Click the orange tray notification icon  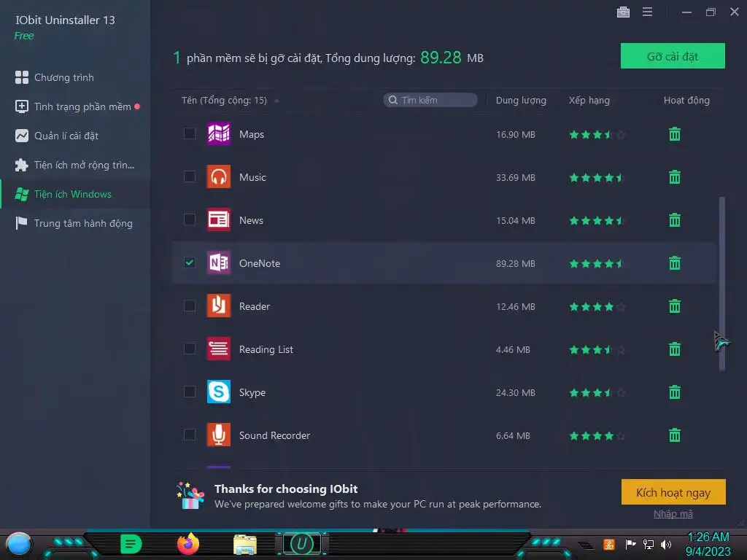pos(609,544)
